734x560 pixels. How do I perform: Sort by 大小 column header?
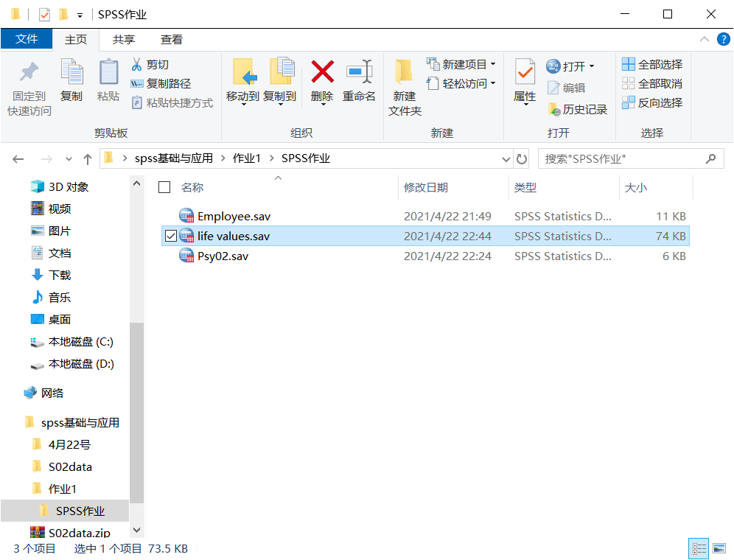[x=636, y=187]
